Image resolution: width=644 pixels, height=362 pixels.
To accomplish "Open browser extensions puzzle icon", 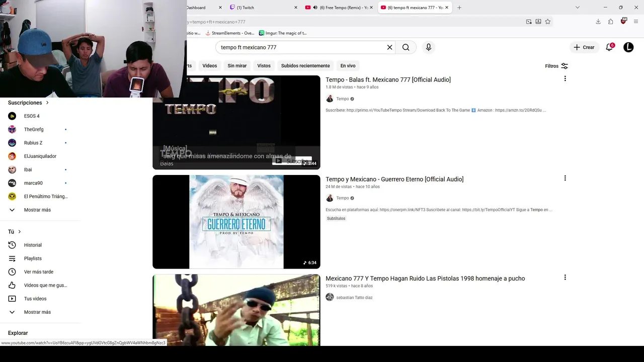I will (611, 22).
